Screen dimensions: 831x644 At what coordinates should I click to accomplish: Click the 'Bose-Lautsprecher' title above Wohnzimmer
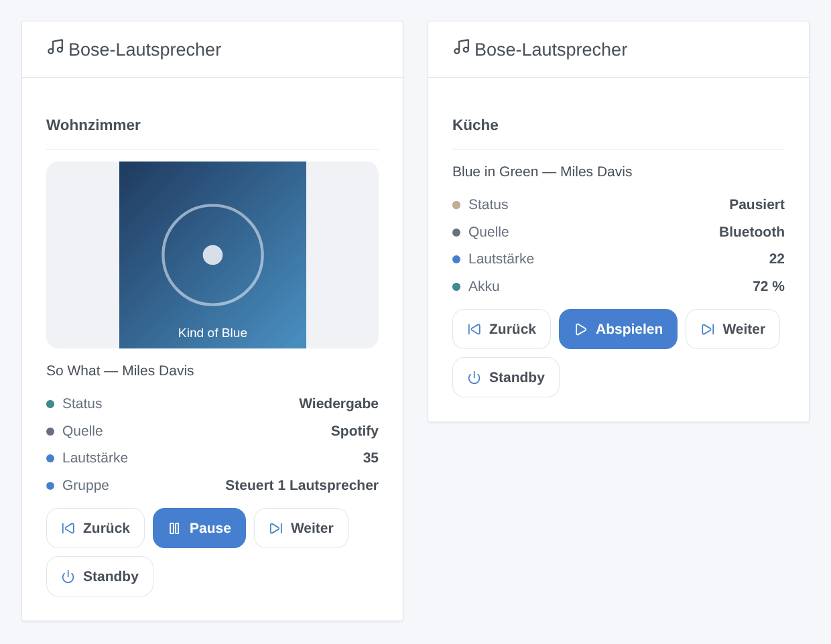[x=145, y=50]
